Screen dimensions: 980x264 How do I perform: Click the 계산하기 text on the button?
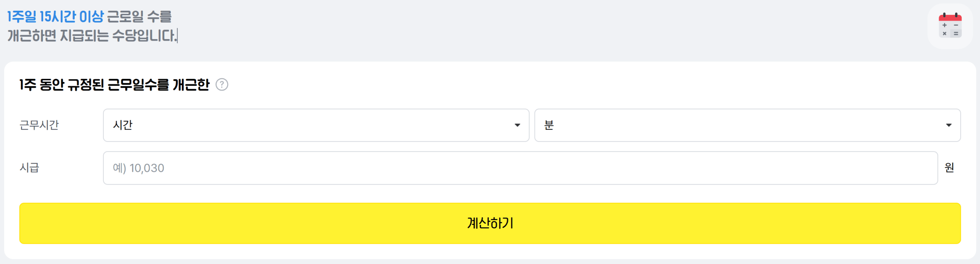pos(490,223)
